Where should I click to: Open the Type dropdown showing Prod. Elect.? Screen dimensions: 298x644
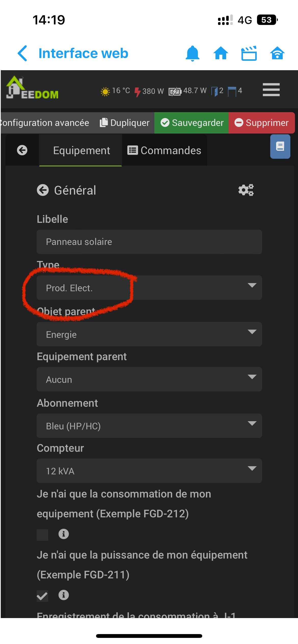[149, 288]
